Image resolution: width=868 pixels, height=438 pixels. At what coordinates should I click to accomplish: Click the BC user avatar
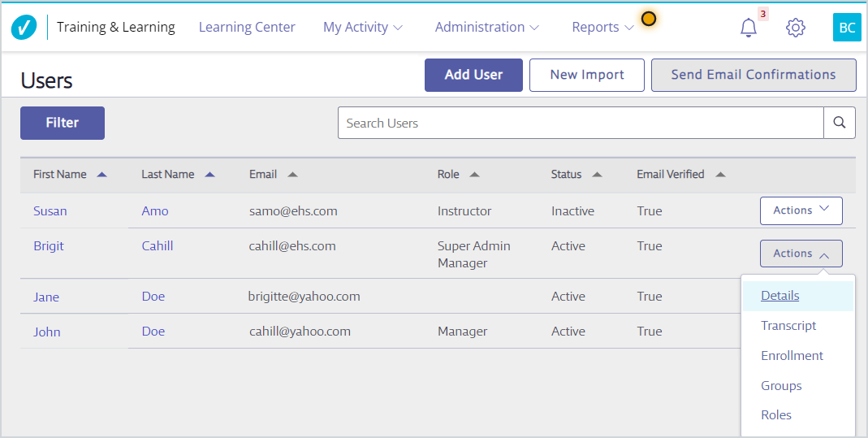coord(847,27)
